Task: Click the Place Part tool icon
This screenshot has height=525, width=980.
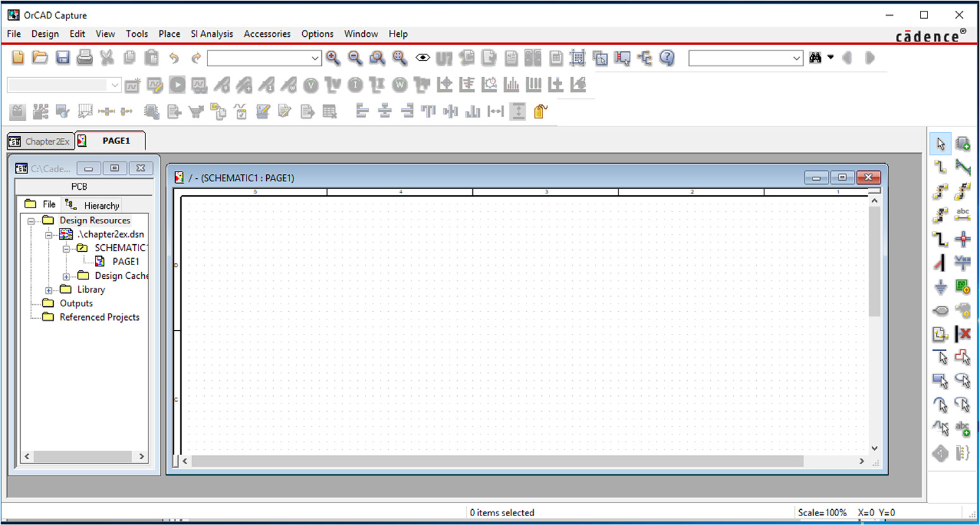Action: [x=962, y=144]
